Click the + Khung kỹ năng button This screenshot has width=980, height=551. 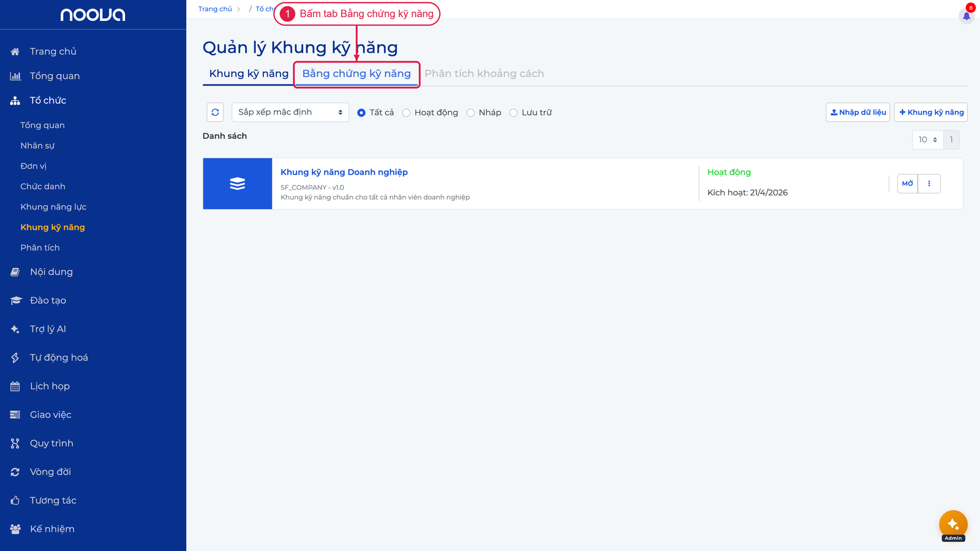[931, 112]
